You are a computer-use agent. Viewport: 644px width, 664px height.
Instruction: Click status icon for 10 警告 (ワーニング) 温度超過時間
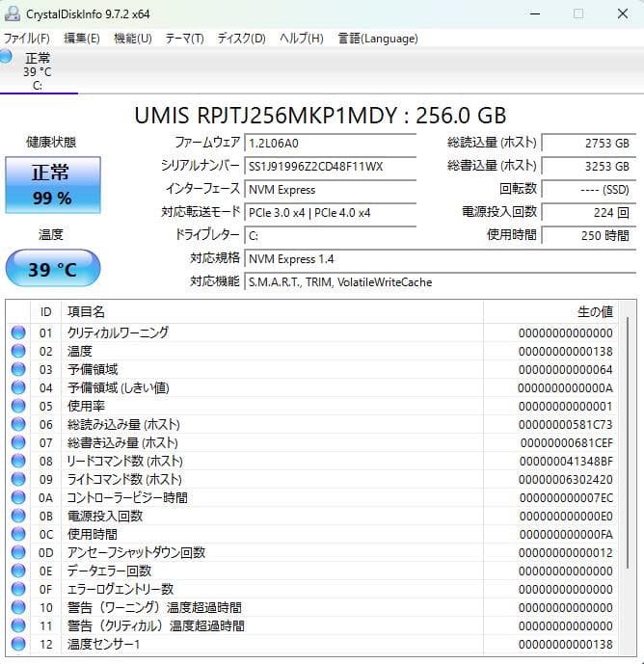point(18,607)
